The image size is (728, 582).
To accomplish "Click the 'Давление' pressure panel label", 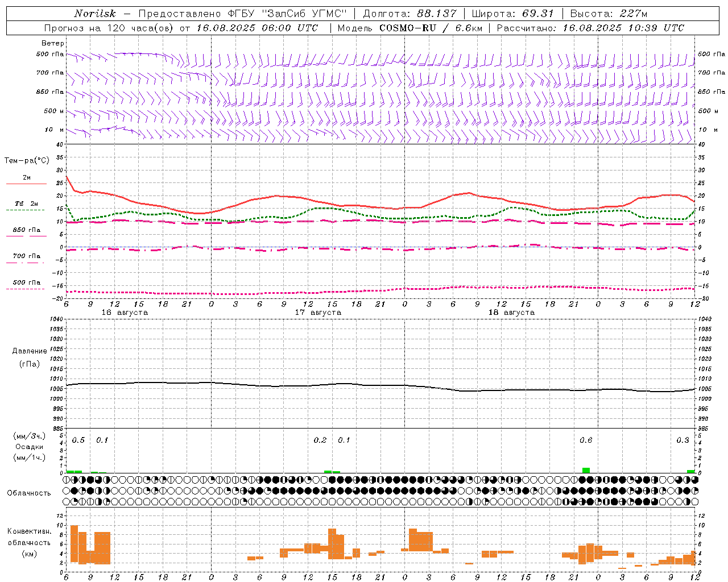I will pyautogui.click(x=30, y=351).
